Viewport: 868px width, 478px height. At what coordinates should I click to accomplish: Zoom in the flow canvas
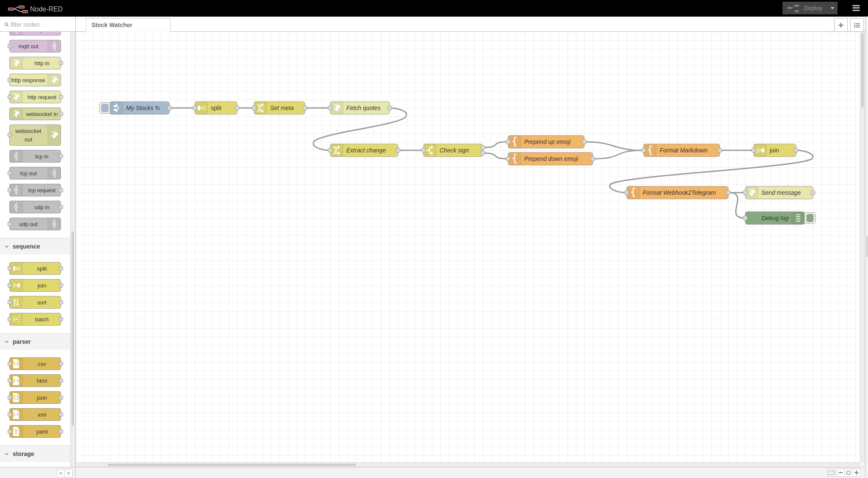857,472
